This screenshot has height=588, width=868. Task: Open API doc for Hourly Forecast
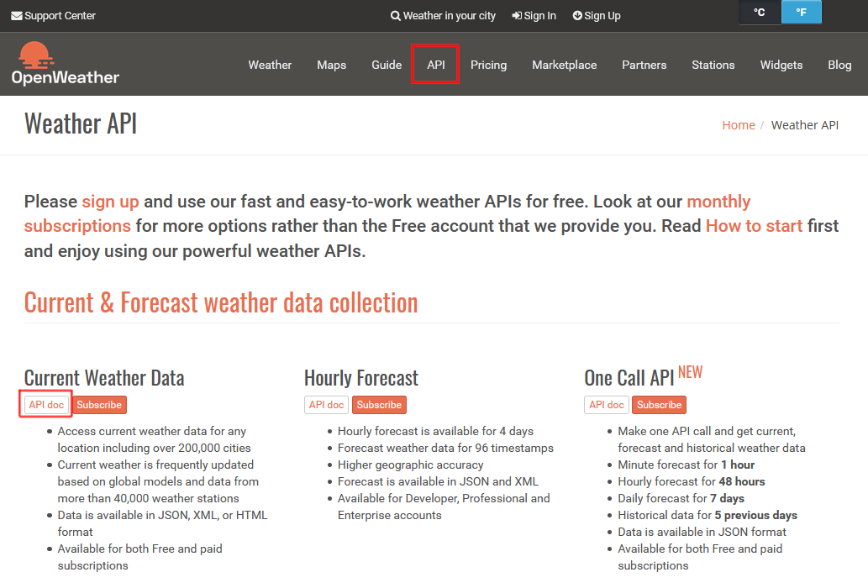327,405
